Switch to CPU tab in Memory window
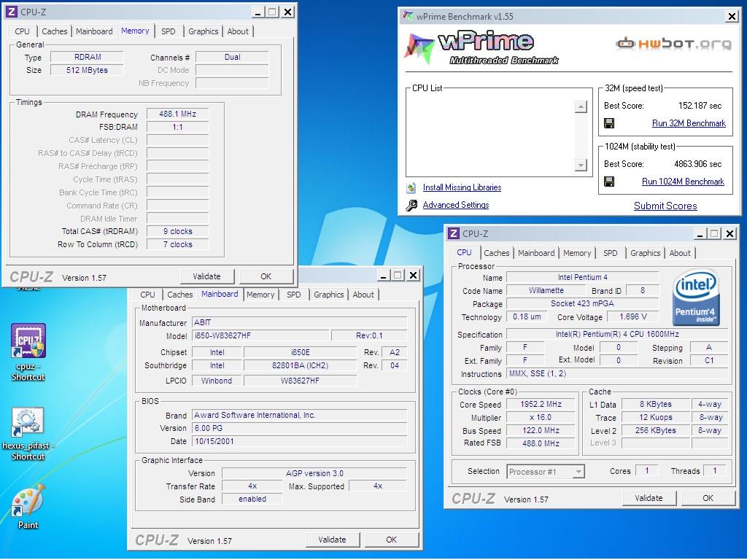The width and height of the screenshot is (747, 560). coord(22,31)
